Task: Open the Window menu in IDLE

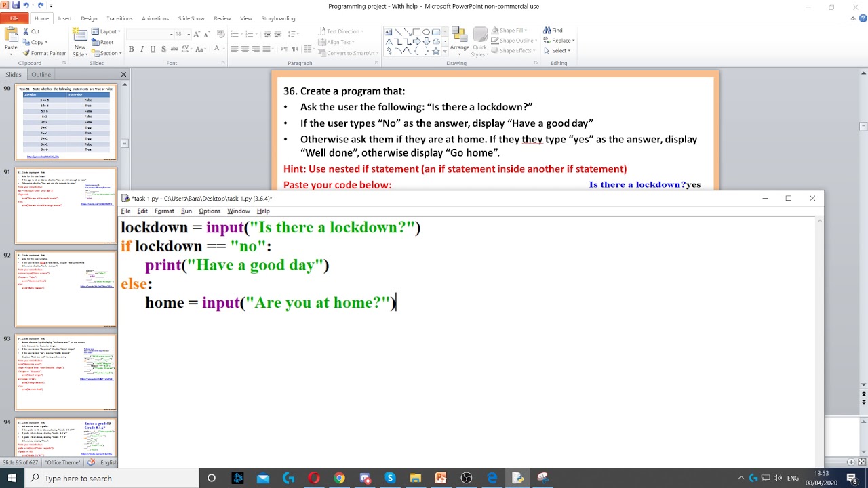Action: (238, 211)
